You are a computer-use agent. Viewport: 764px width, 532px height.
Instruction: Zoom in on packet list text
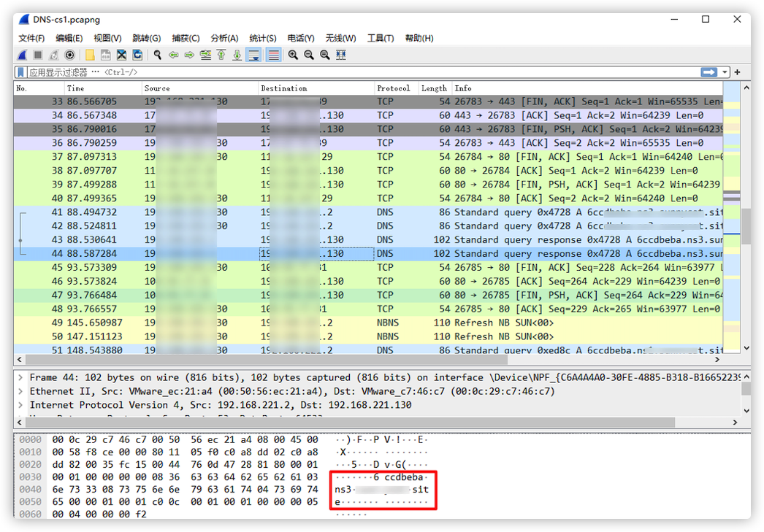[292, 55]
